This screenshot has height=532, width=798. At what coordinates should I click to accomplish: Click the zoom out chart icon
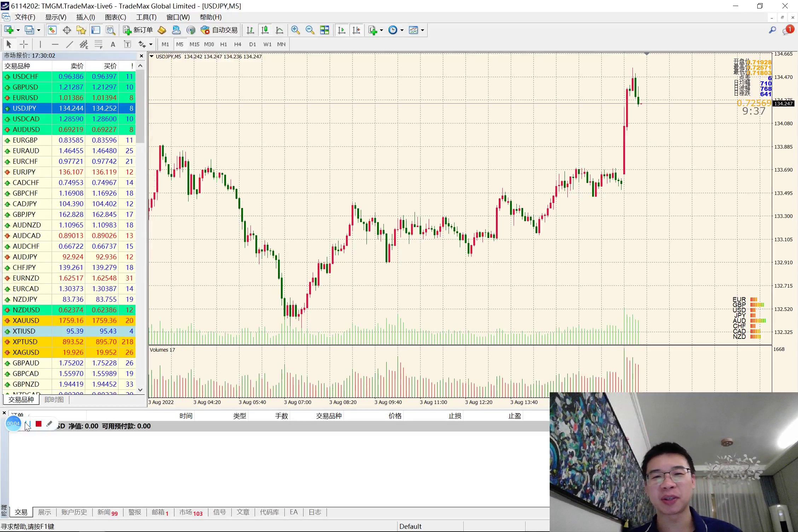click(310, 30)
